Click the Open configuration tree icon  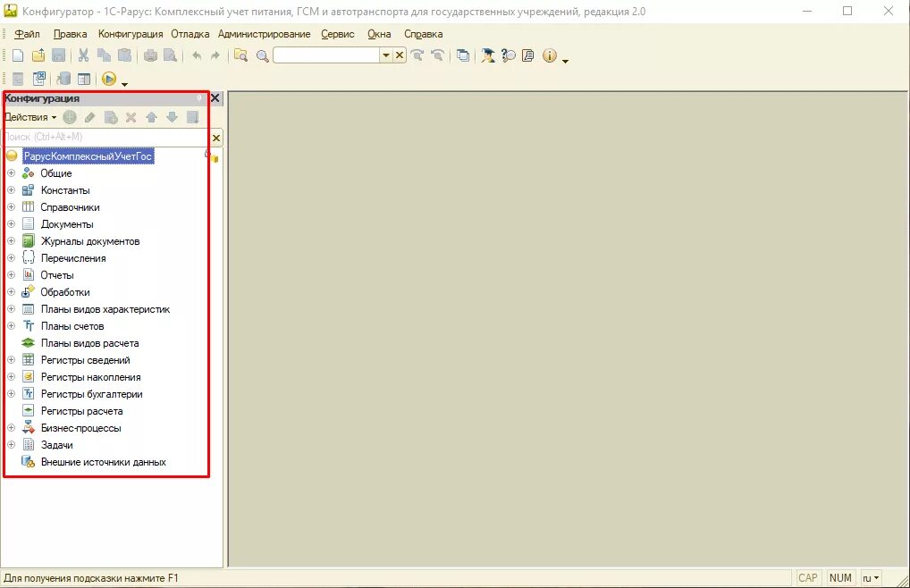tap(18, 79)
